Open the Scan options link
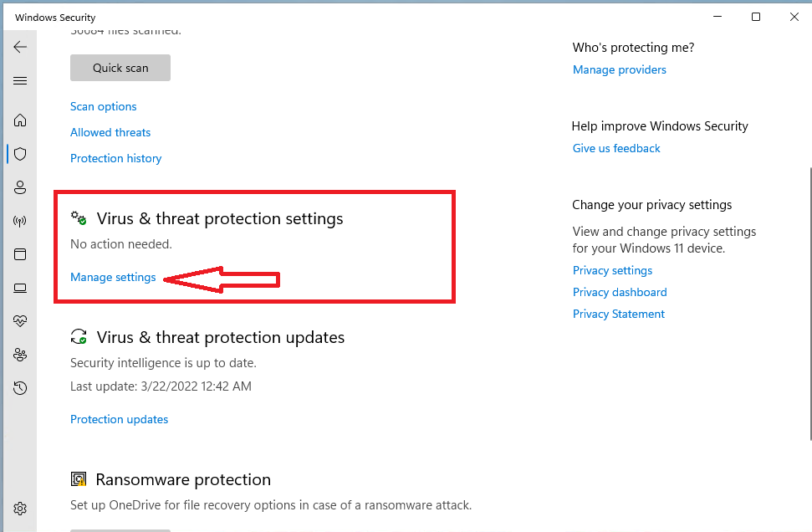This screenshot has height=532, width=812. click(104, 107)
